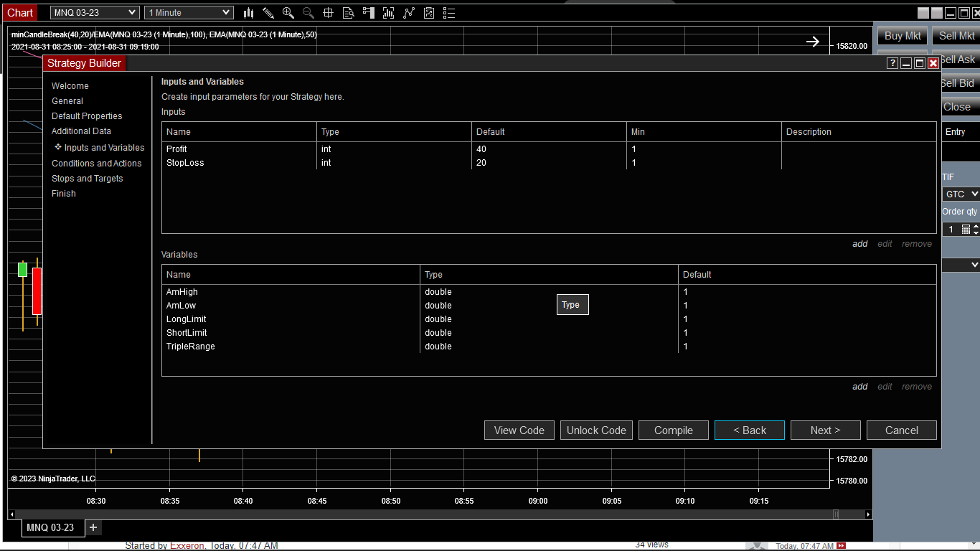
Task: Select Inputs and Variables step
Action: click(x=104, y=148)
